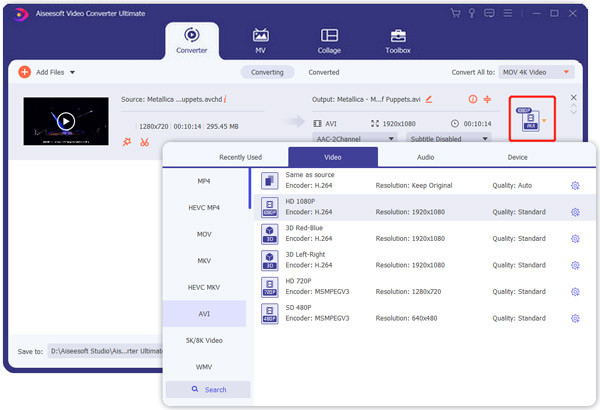This screenshot has height=410, width=600.
Task: Click the HD 1080P profile icon
Action: click(x=270, y=207)
